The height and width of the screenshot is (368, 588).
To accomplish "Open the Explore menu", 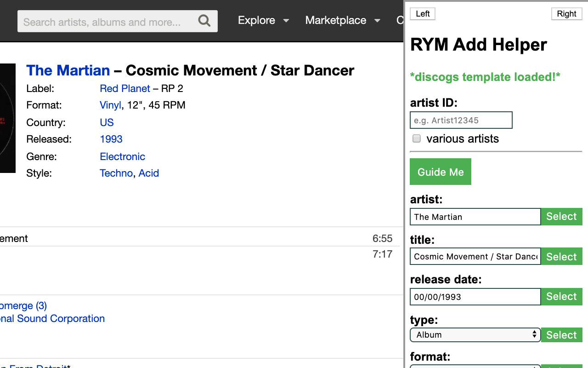I will pyautogui.click(x=256, y=20).
